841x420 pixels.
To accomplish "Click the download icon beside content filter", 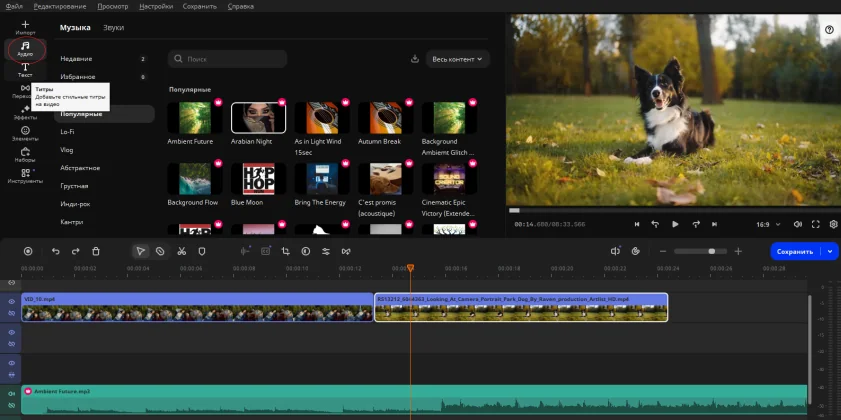I will tap(415, 59).
